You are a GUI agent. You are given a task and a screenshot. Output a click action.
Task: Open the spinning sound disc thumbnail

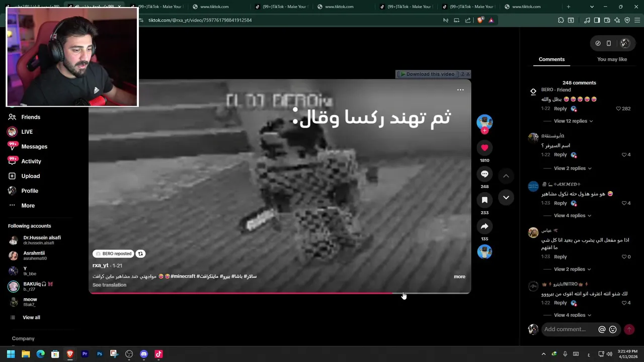[x=485, y=252]
